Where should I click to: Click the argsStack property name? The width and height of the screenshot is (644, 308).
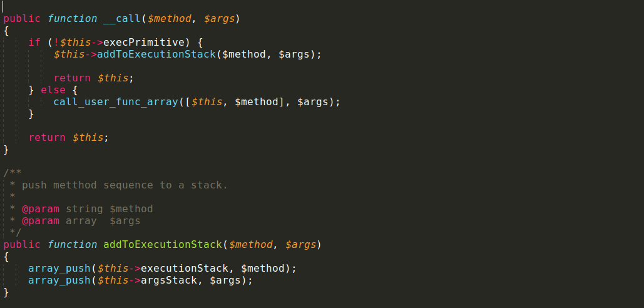coord(169,280)
